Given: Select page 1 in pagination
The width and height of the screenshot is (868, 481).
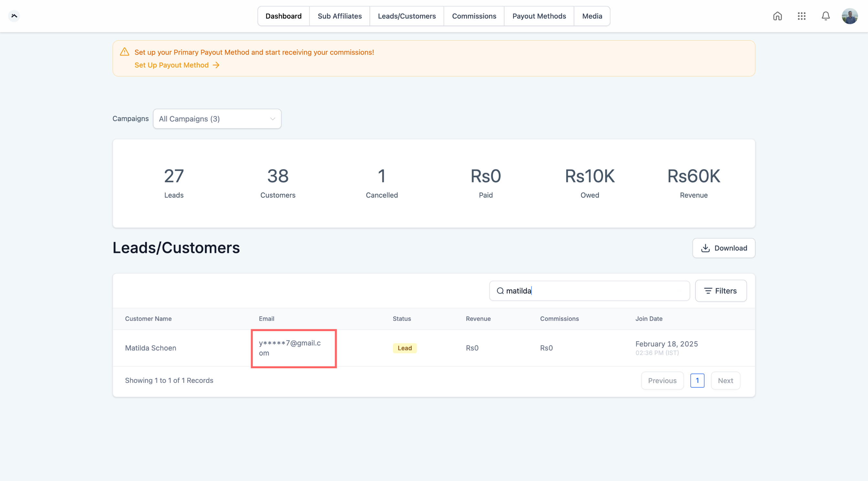Looking at the screenshot, I should 697,381.
